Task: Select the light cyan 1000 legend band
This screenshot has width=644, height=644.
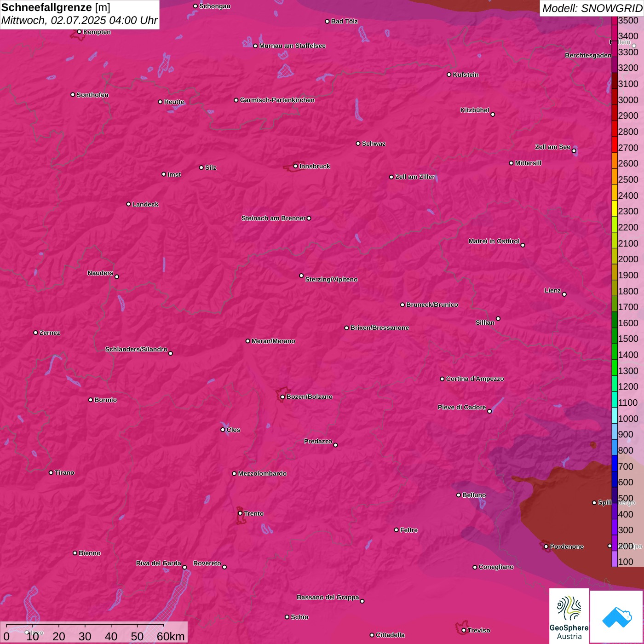Action: pos(615,415)
